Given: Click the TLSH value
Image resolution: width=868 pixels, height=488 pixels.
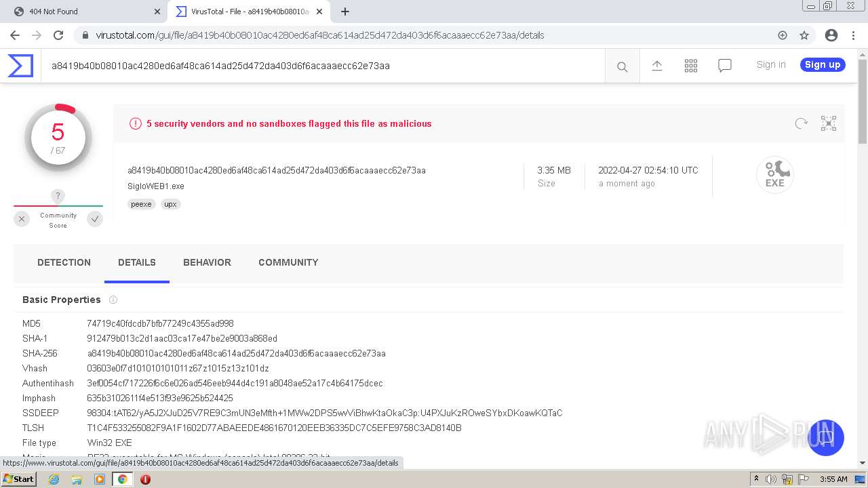Looking at the screenshot, I should coord(274,428).
